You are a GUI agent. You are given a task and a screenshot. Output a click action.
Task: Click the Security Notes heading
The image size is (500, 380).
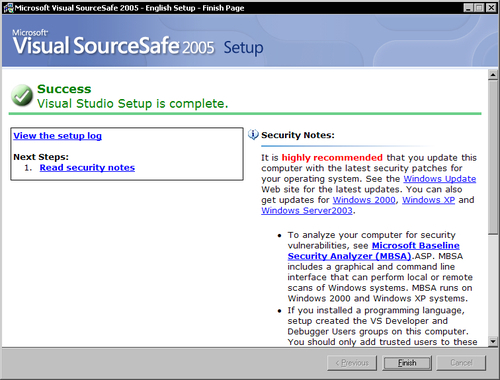point(298,135)
